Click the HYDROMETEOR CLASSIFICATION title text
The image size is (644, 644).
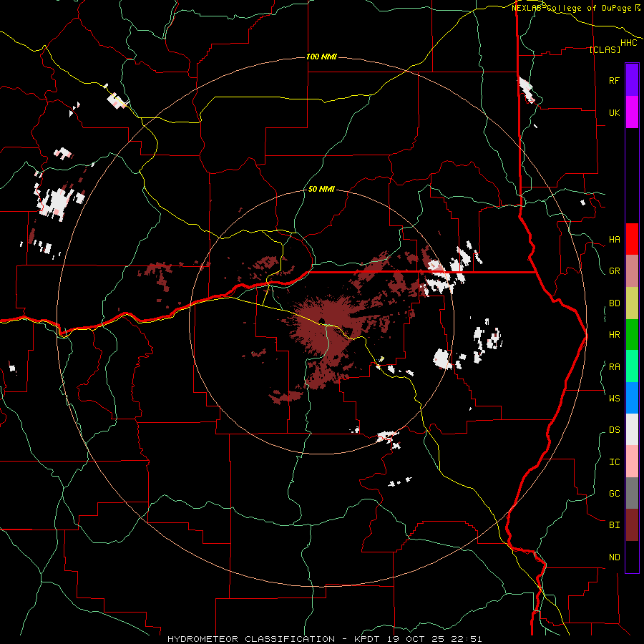[251, 639]
